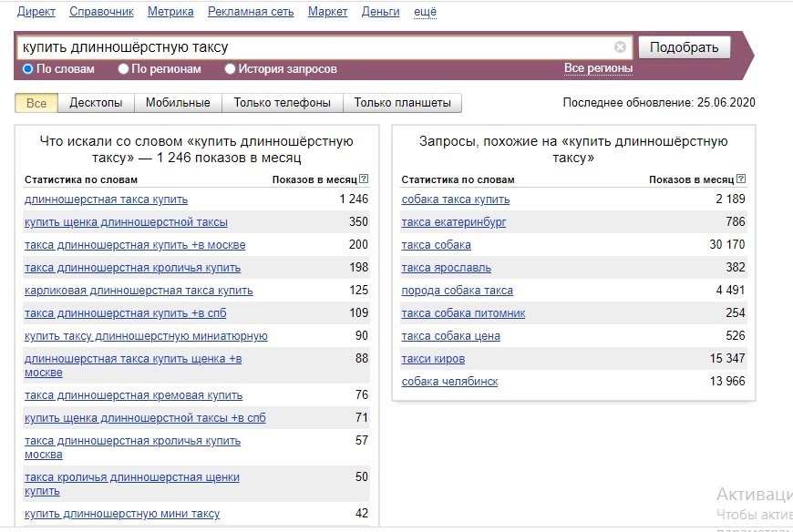This screenshot has height=532, width=793.
Task: Click help icon next to right 'Показов в месяц'
Action: click(741, 179)
